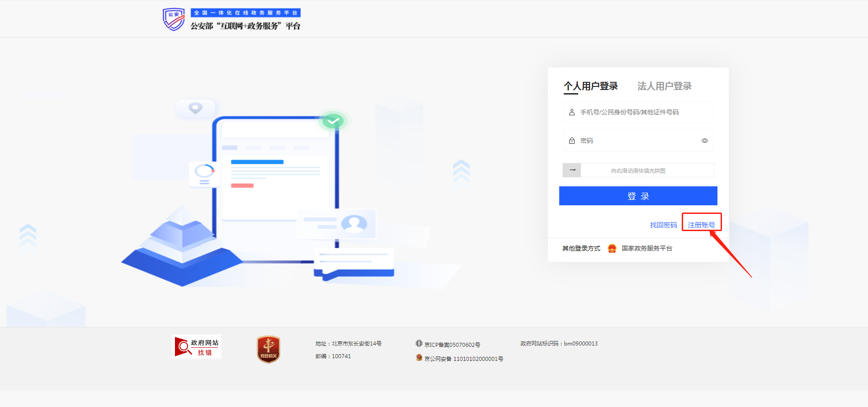Open the 京公网安备 11010102000001号 link
868x407 pixels.
464,359
